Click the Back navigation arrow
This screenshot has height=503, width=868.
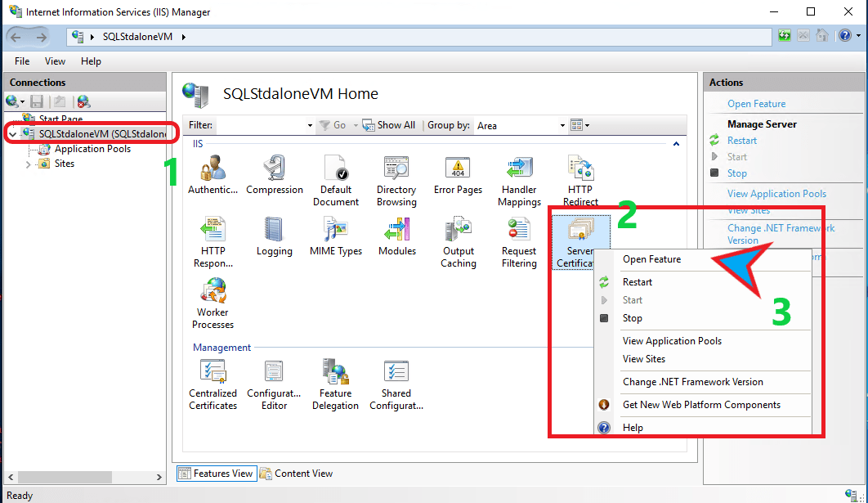(16, 37)
